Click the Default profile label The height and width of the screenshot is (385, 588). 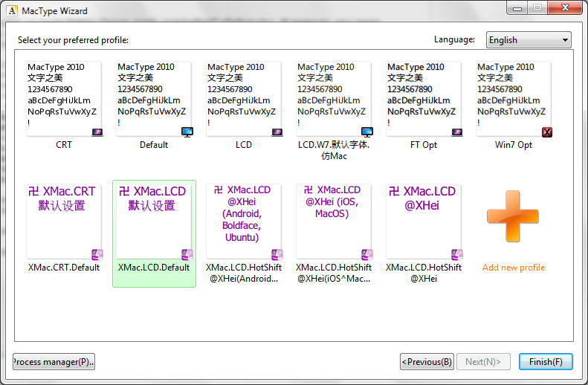pyautogui.click(x=154, y=145)
